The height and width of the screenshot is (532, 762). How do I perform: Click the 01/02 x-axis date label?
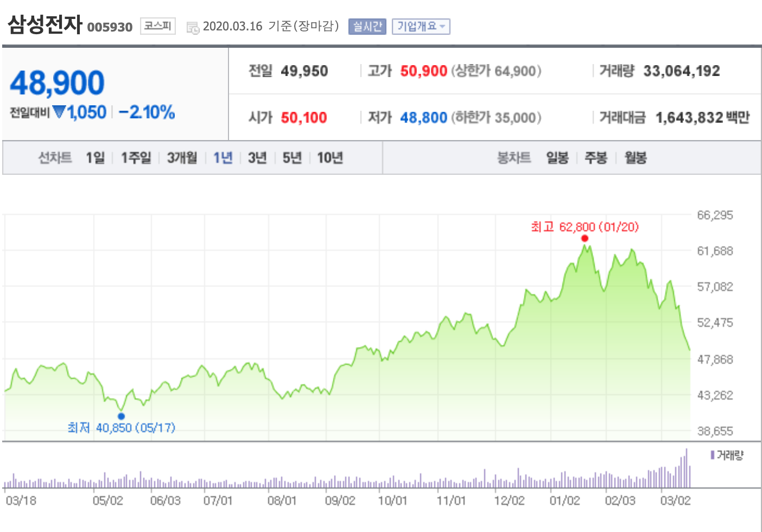[564, 501]
